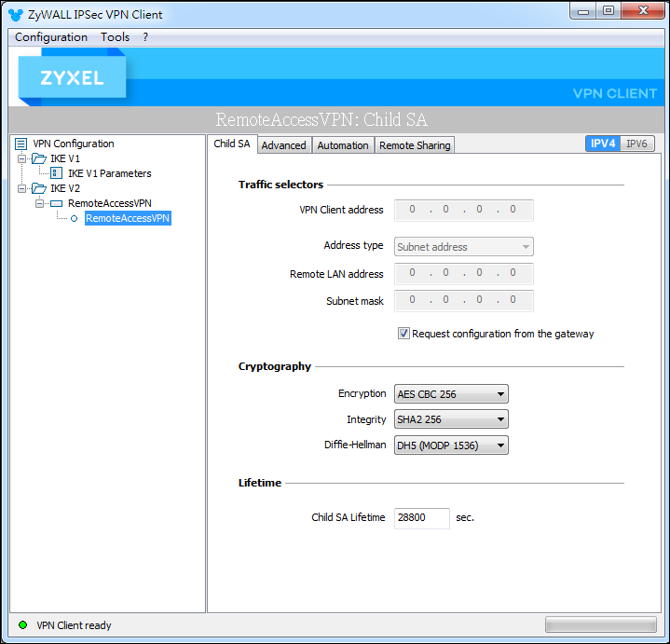Collapse the IKE V2 tree node

point(21,188)
